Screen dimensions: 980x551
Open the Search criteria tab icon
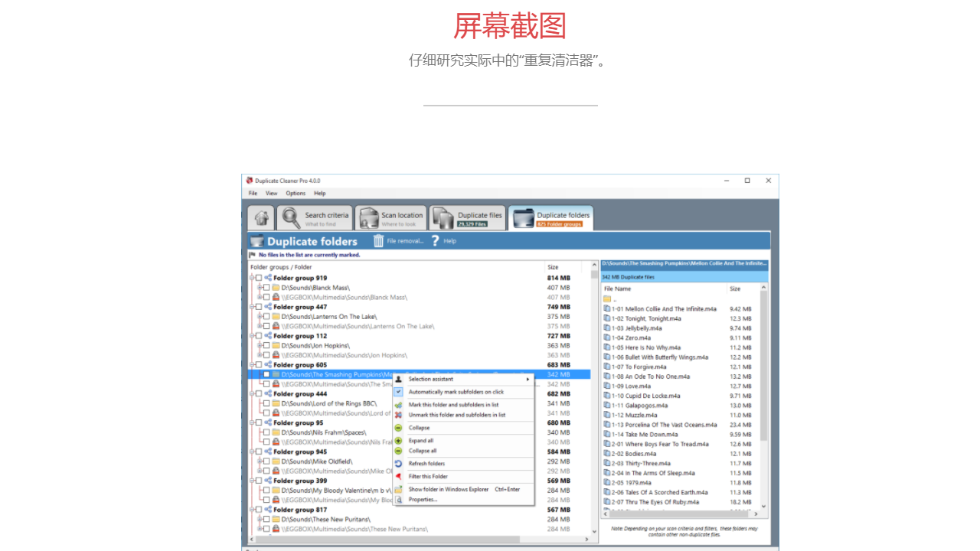click(289, 217)
